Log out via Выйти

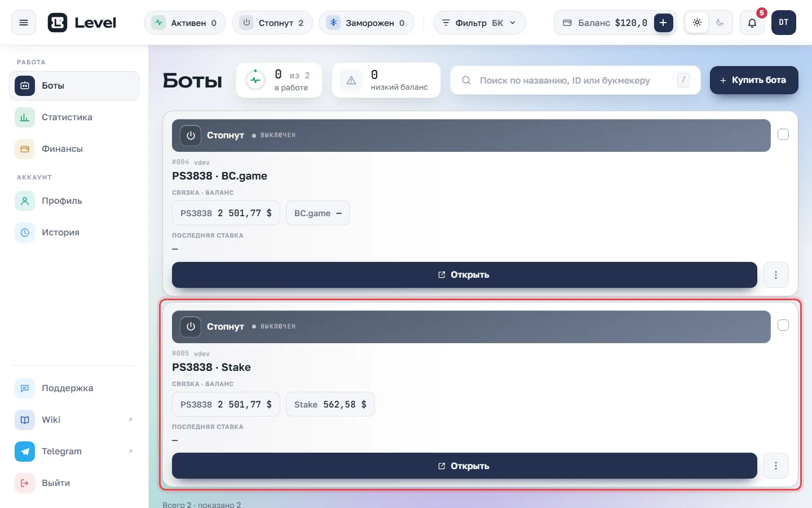click(x=74, y=483)
